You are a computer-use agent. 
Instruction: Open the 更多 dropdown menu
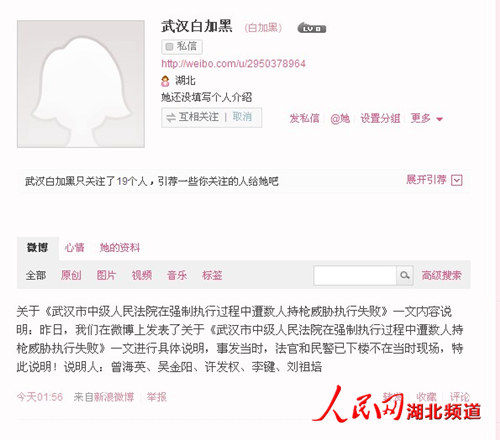[x=427, y=118]
